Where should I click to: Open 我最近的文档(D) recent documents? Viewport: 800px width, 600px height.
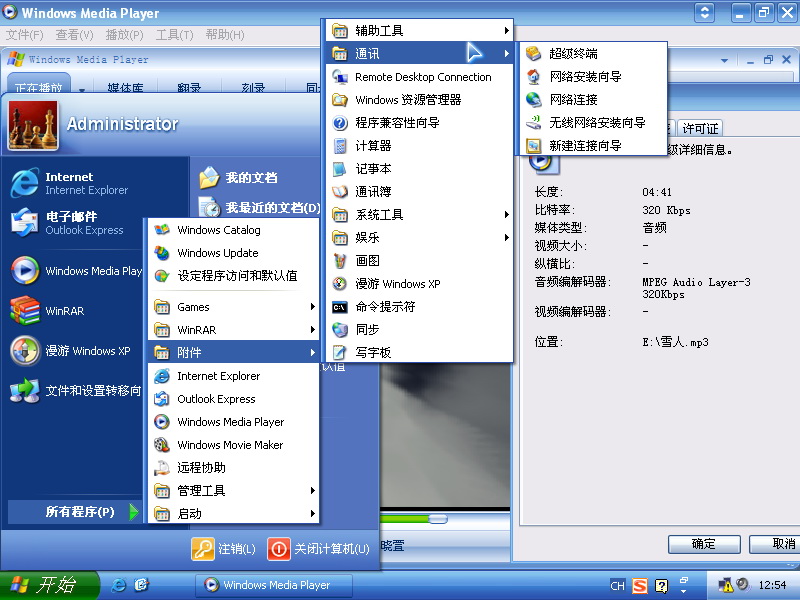point(259,208)
